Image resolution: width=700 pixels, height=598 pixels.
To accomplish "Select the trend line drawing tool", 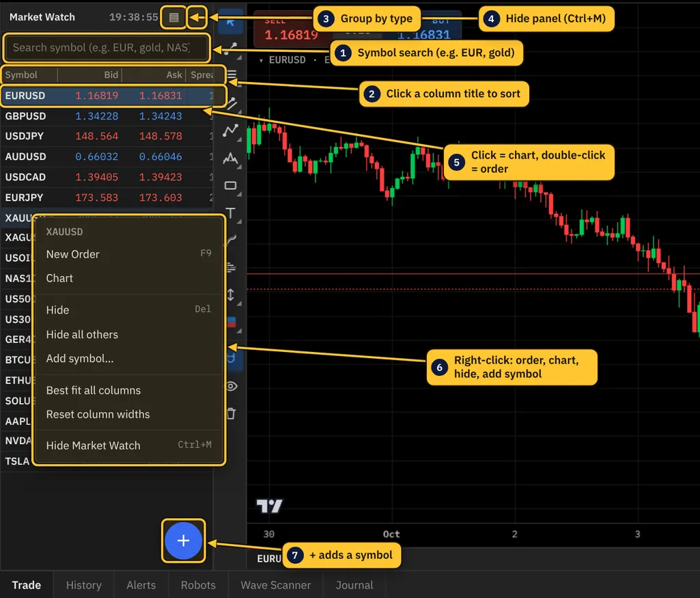I will [x=230, y=48].
